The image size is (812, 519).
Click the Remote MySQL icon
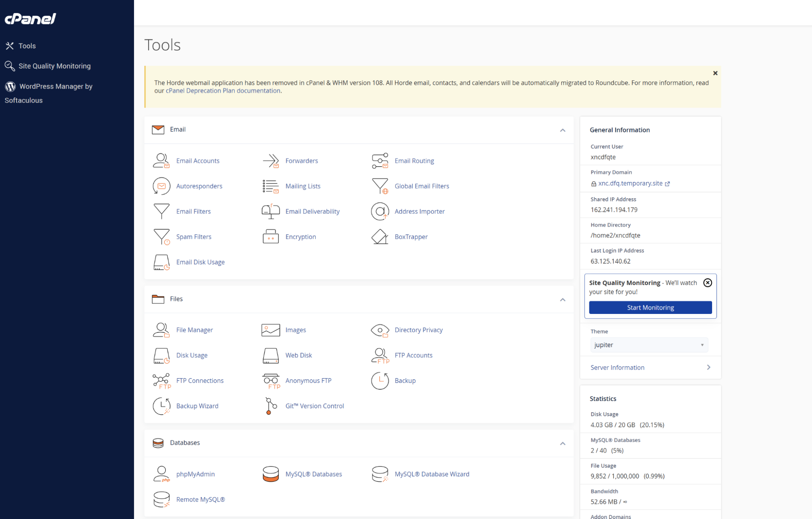coord(161,500)
